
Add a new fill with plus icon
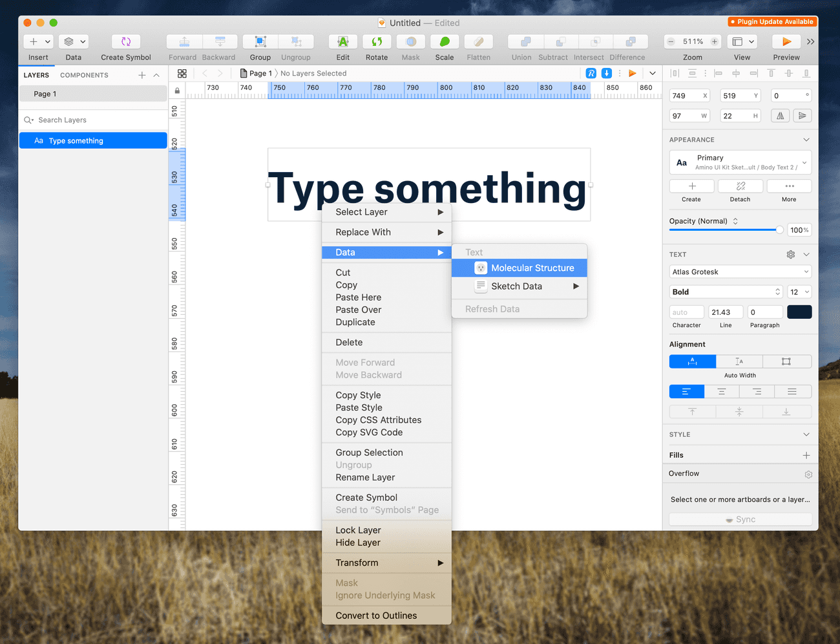pyautogui.click(x=806, y=455)
